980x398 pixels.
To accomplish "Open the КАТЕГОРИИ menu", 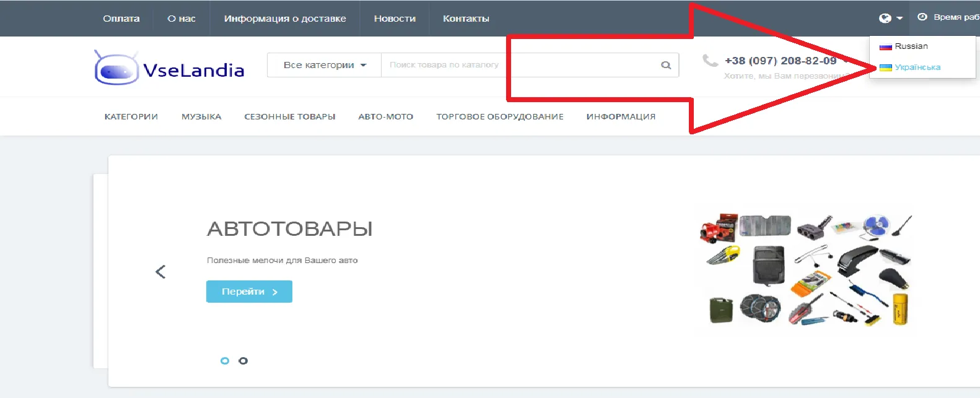I will [x=131, y=116].
